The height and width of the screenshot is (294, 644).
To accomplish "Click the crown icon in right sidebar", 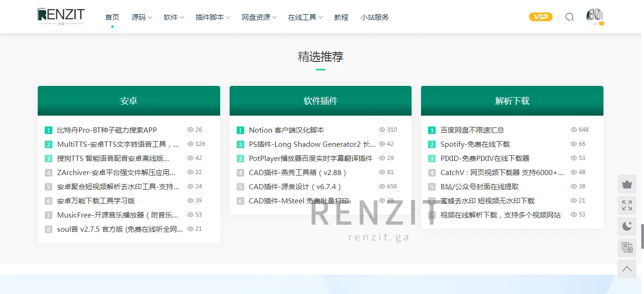I will pos(627,184).
